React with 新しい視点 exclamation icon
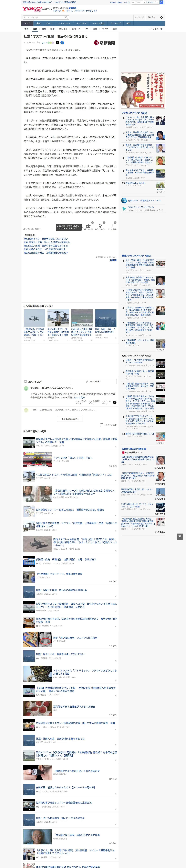The height and width of the screenshot is (868, 186). pyautogui.click(x=112, y=226)
